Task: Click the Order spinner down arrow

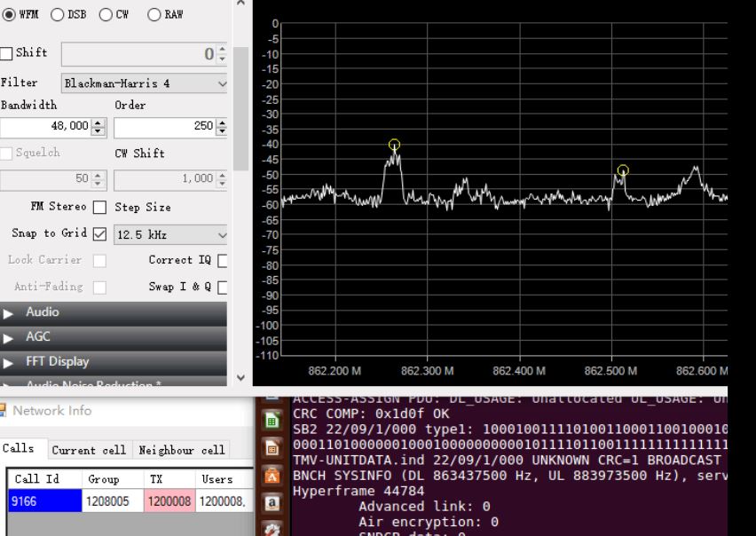Action: tap(222, 130)
